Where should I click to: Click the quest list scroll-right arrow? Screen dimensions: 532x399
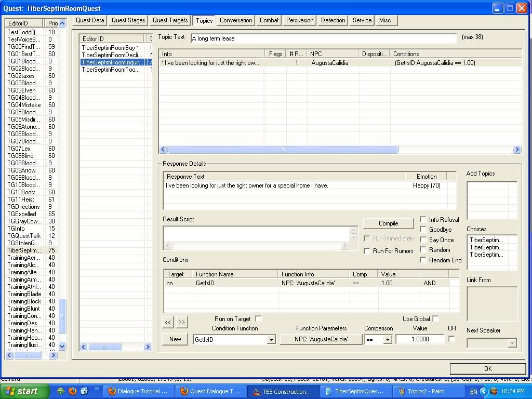click(x=53, y=355)
